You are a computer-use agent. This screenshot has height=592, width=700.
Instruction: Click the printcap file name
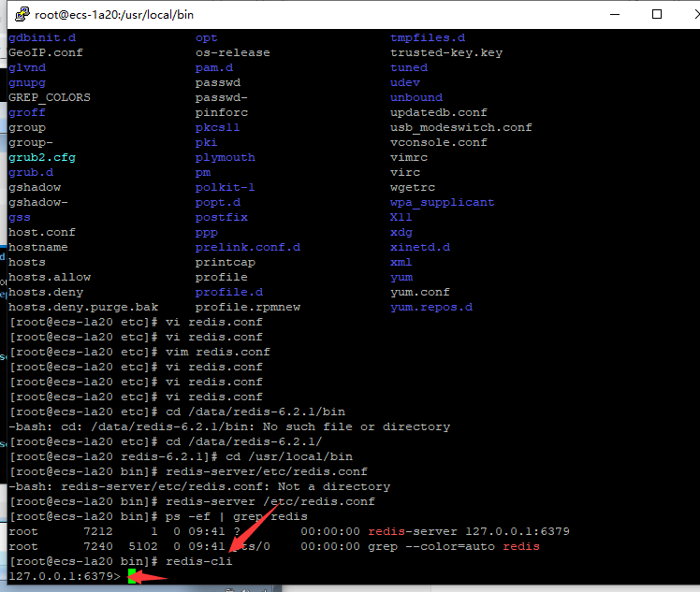point(225,262)
